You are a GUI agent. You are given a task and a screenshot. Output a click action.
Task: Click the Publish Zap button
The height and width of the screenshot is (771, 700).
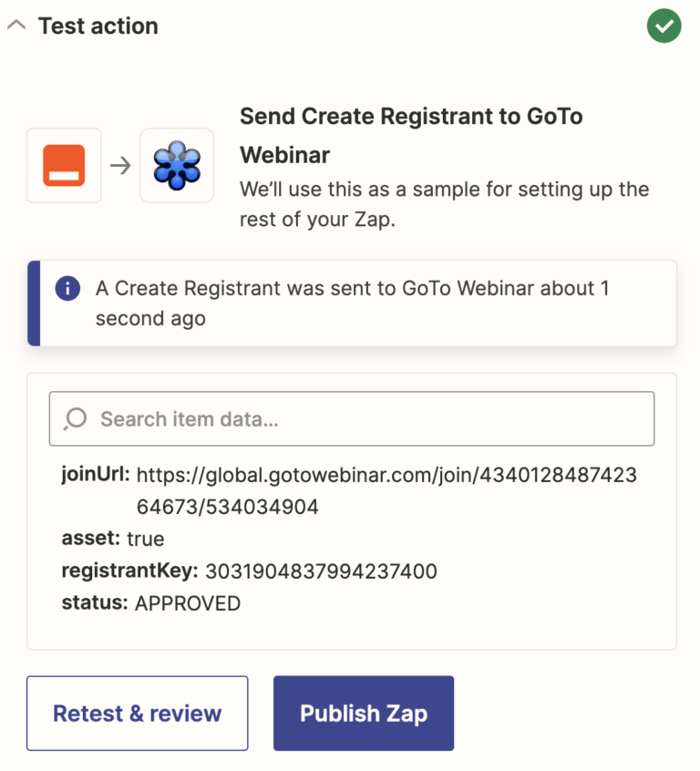(363, 714)
